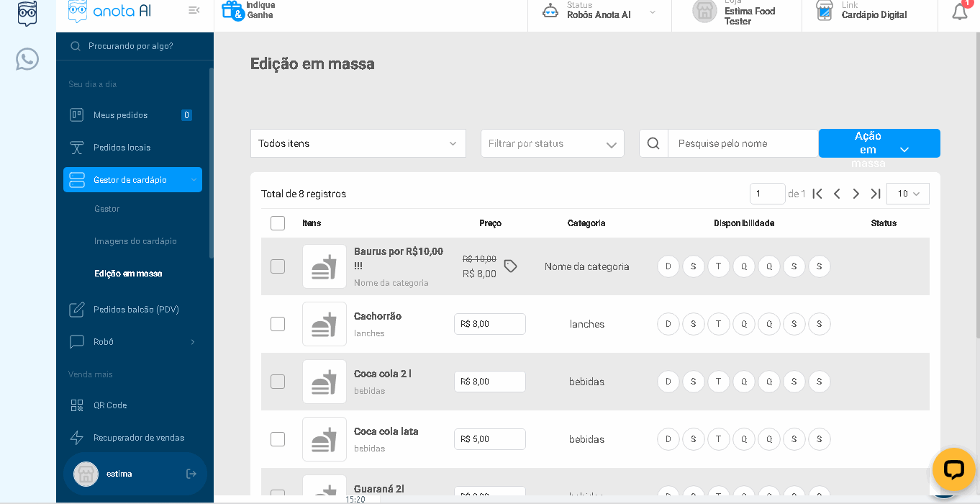Viewport: 980px width, 504px height.
Task: Go to the last page arrow
Action: tap(876, 194)
